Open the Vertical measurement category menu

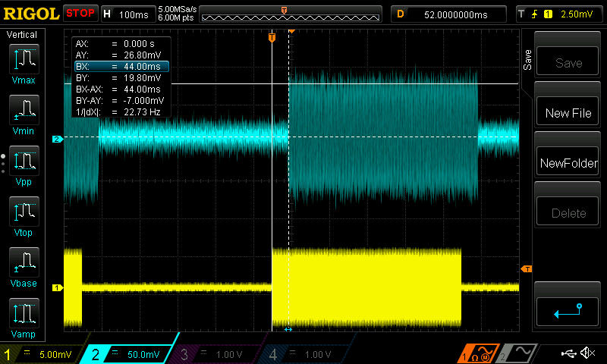21,35
